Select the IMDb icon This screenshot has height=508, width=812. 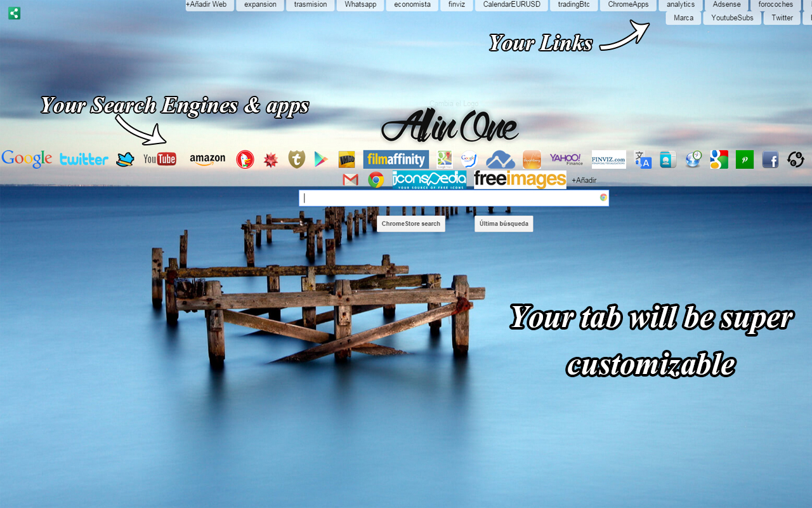[346, 159]
